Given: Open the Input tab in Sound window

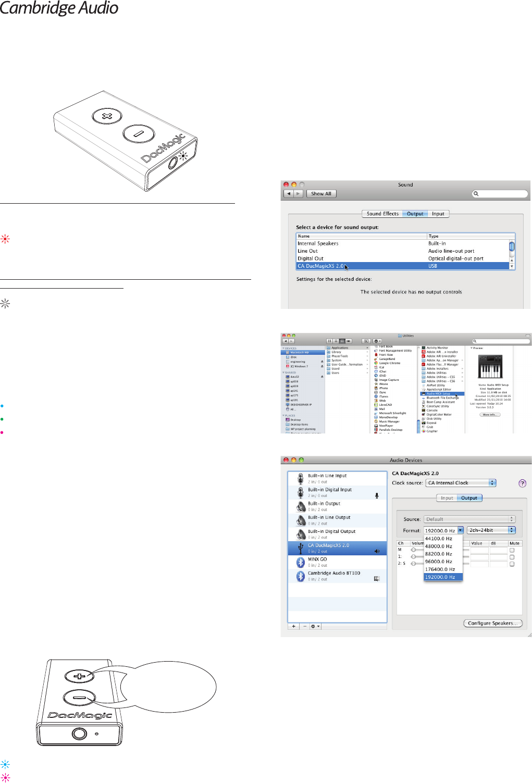Looking at the screenshot, I should coord(438,214).
